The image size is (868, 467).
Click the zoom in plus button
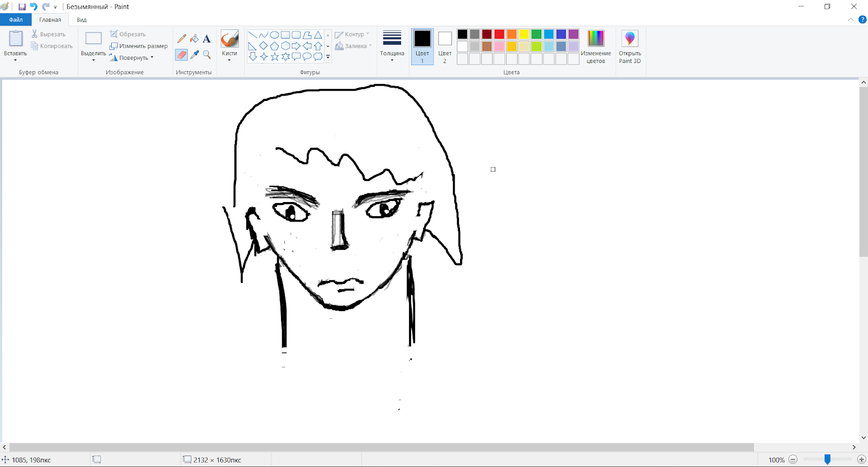pos(861,459)
